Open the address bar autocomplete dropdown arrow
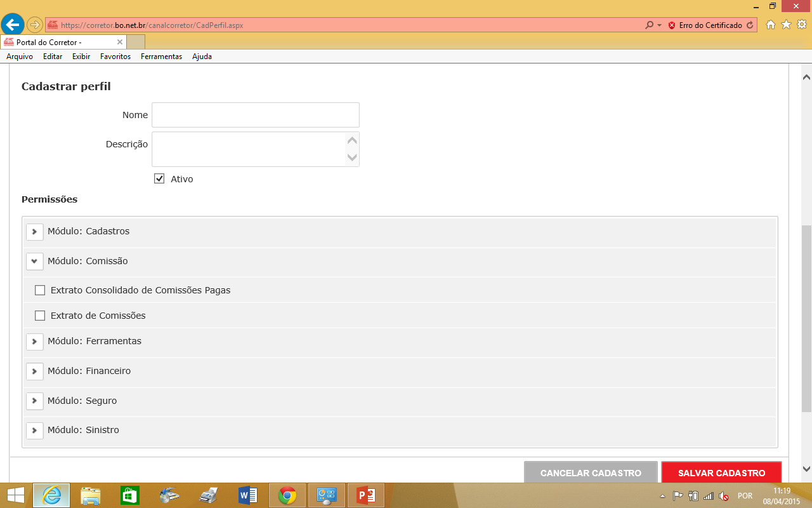This screenshot has height=508, width=812. (659, 25)
